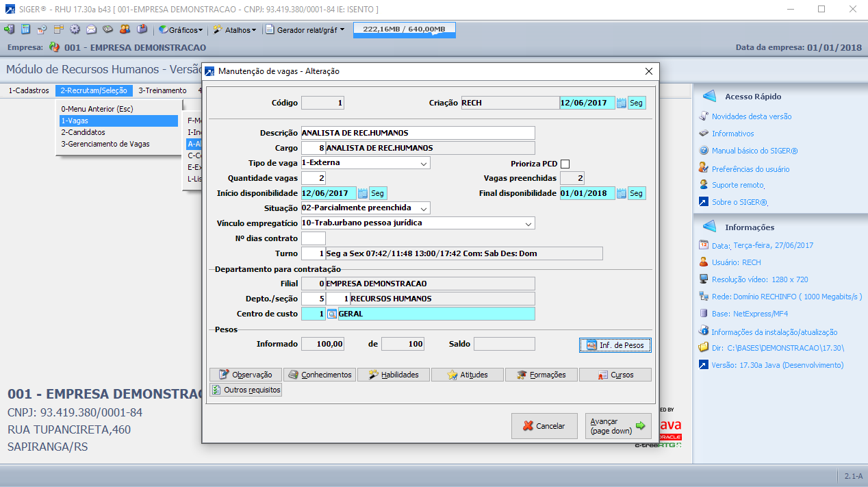Click the Acesso Rápido collapse arrow icon
This screenshot has height=487, width=868.
coord(710,97)
